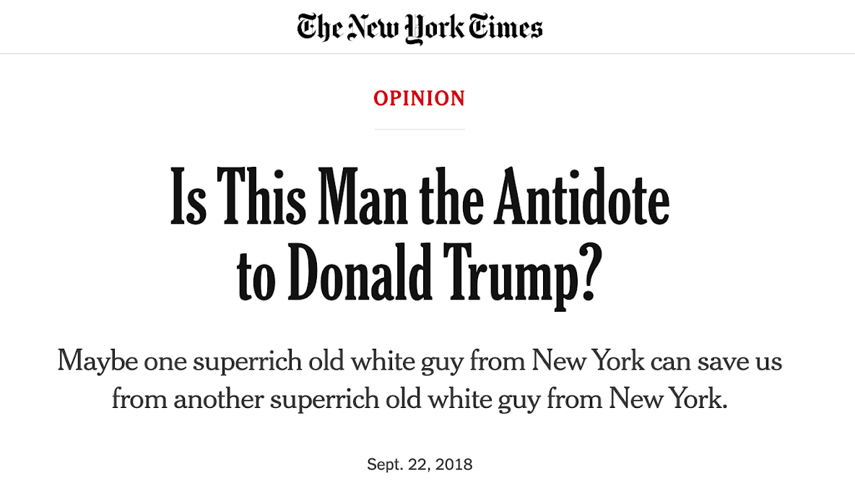
Task: Click the subheading line starting with 'from another superrich'
Action: pyautogui.click(x=420, y=398)
